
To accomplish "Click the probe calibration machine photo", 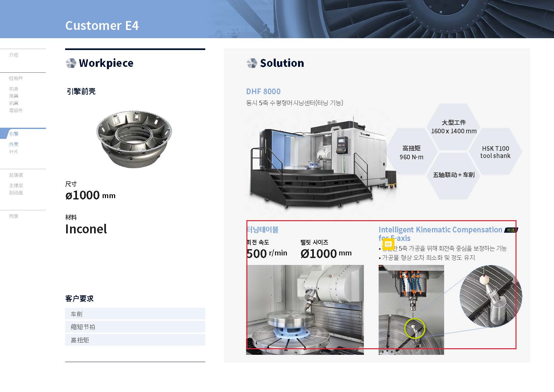I will (x=411, y=310).
